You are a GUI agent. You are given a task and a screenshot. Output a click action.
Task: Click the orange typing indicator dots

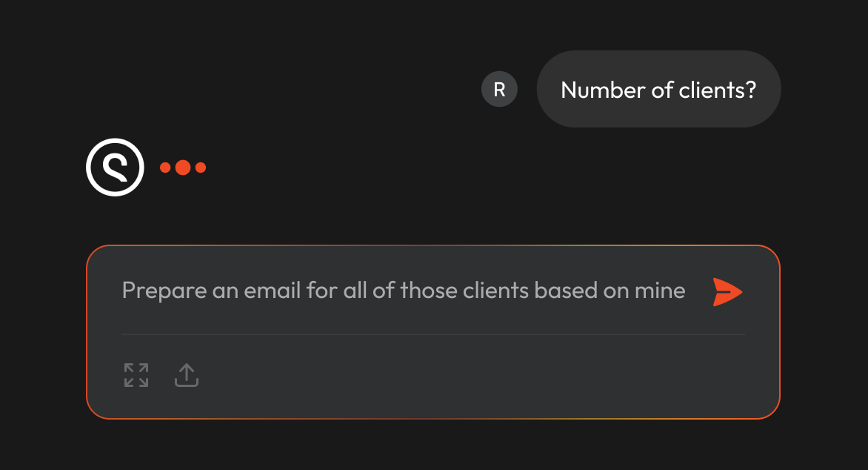(183, 168)
